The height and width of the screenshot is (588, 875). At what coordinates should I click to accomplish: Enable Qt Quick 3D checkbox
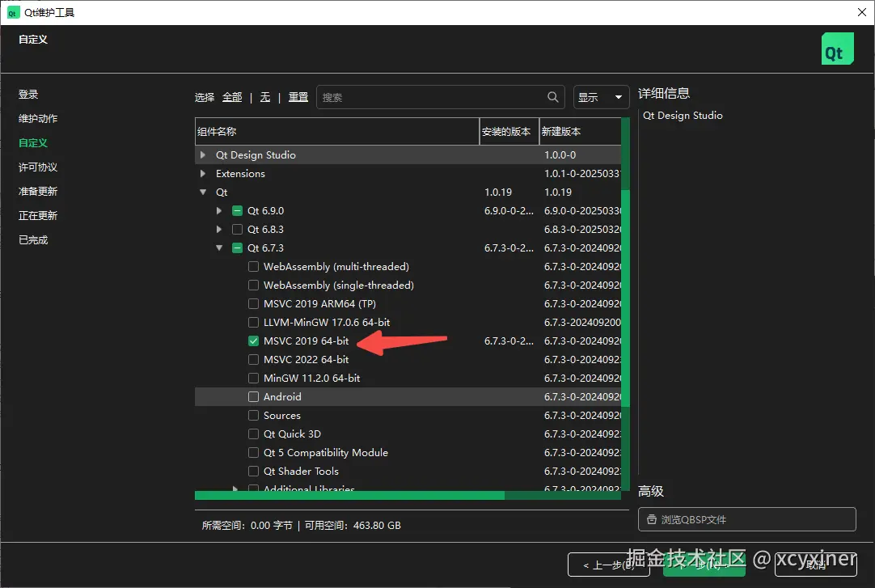pos(253,434)
